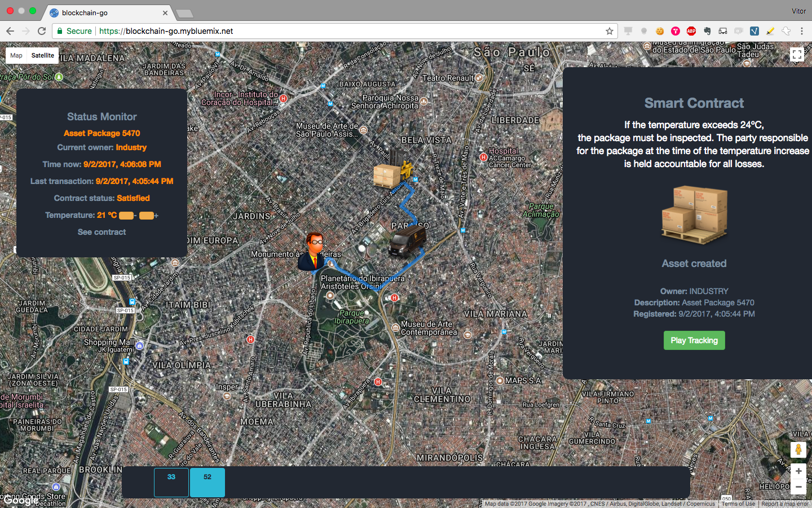Click the Asset Package 5470 status heading
This screenshot has height=508, width=812.
(101, 133)
